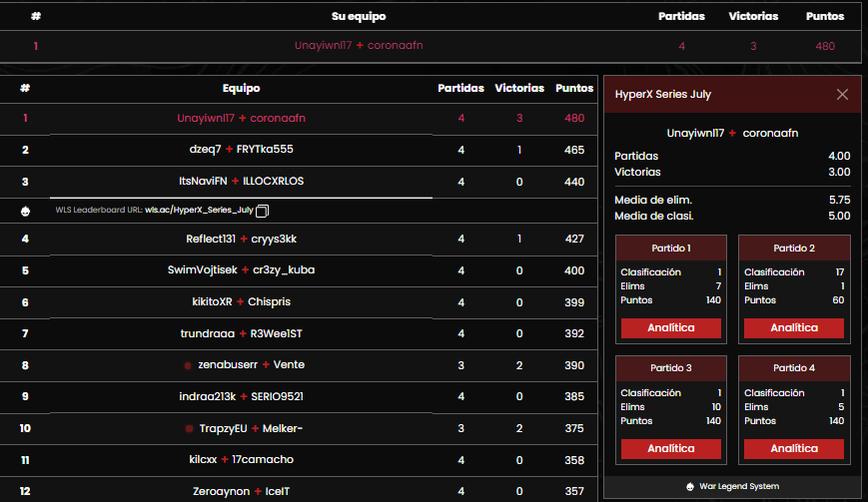Select team row dzeq7 + FRYTka555
The width and height of the screenshot is (868, 502).
[x=299, y=150]
